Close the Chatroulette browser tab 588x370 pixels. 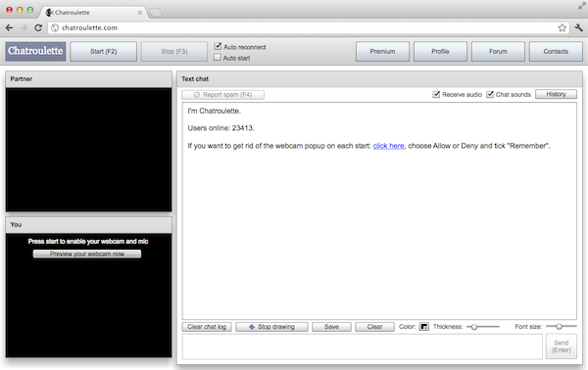[x=139, y=13]
